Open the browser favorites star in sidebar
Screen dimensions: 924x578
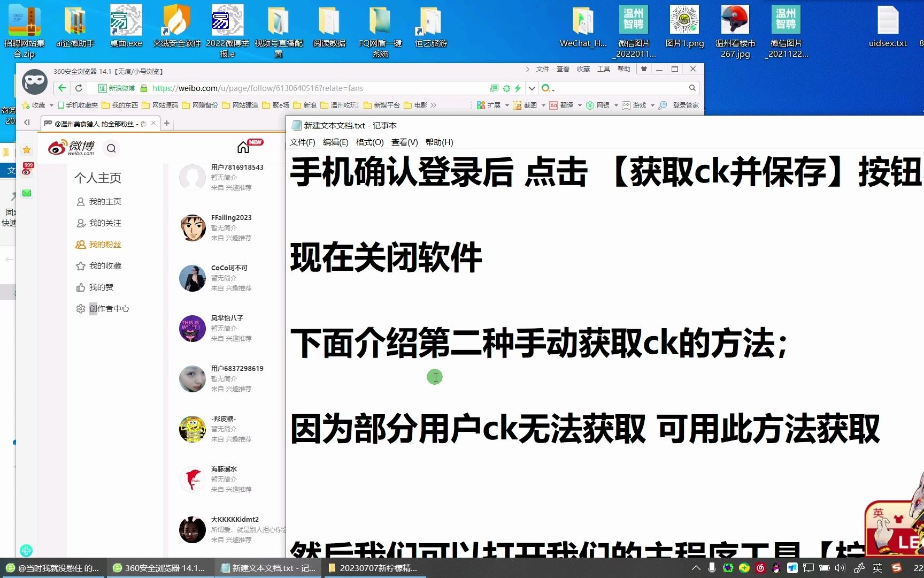[27, 150]
